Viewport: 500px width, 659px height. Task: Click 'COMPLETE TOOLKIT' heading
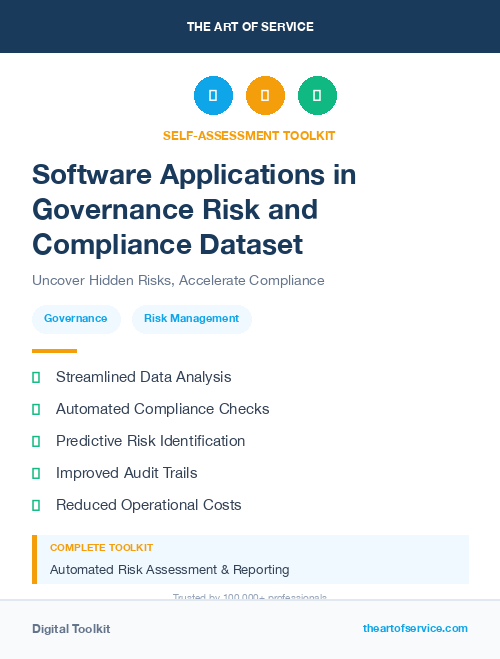[x=101, y=548]
